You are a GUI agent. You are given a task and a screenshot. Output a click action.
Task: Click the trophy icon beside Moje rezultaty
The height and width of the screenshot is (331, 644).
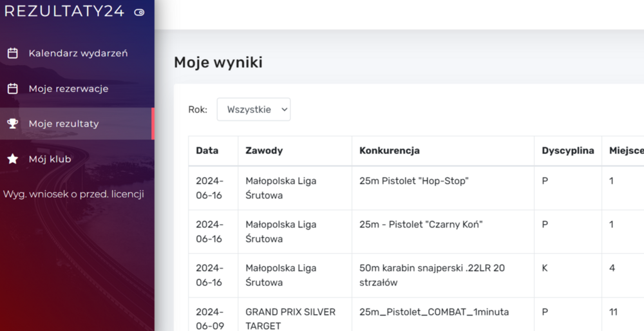12,124
